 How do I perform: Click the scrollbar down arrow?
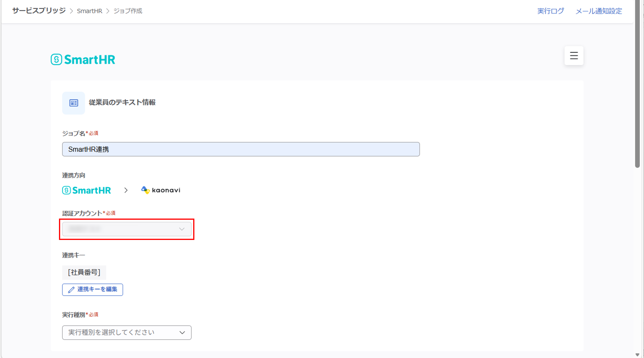637,355
